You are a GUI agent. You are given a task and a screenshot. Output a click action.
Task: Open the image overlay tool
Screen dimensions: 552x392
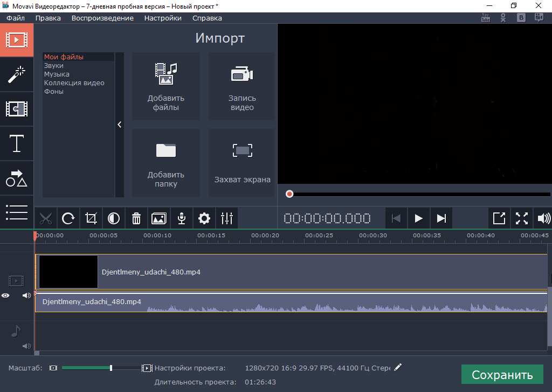tap(159, 218)
